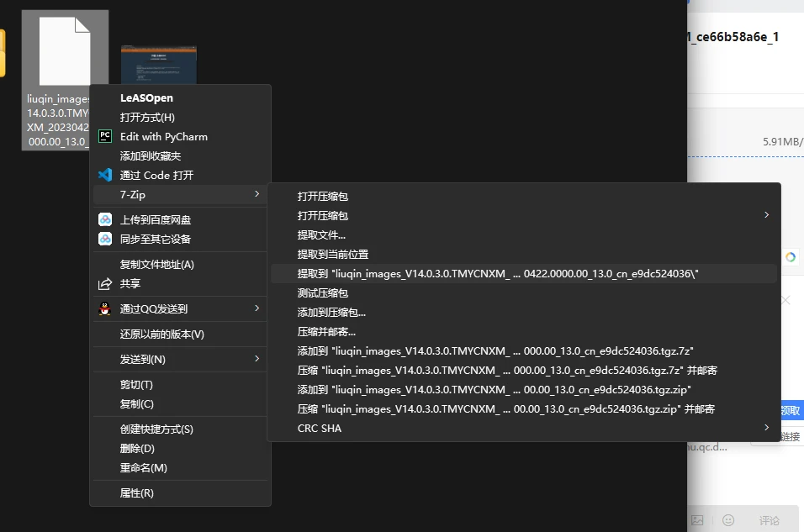This screenshot has height=532, width=804.
Task: Click the 评论 comment field in background window
Action: tap(770, 521)
